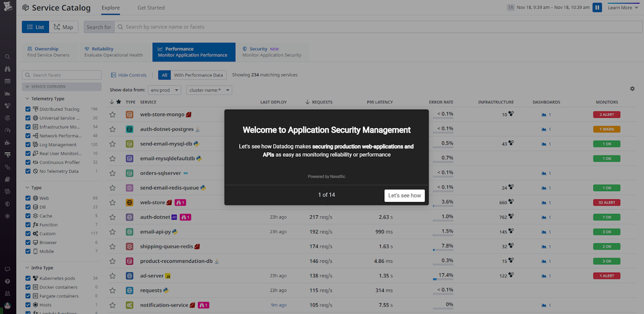Viewport: 644px width, 314px height.
Task: Click infrastructure pods icon in web-store row
Action: click(511, 202)
